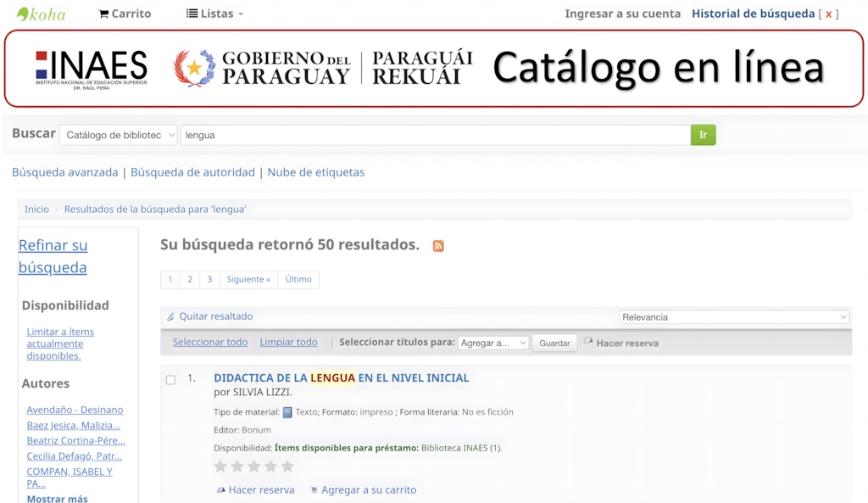Open the Listas dropdown menu
Screen dimensions: 868x503
[214, 14]
